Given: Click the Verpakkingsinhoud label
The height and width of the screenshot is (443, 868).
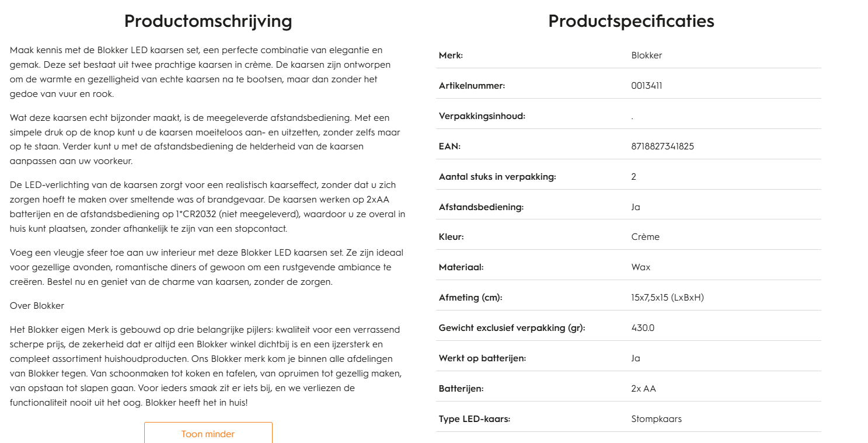Looking at the screenshot, I should point(482,116).
